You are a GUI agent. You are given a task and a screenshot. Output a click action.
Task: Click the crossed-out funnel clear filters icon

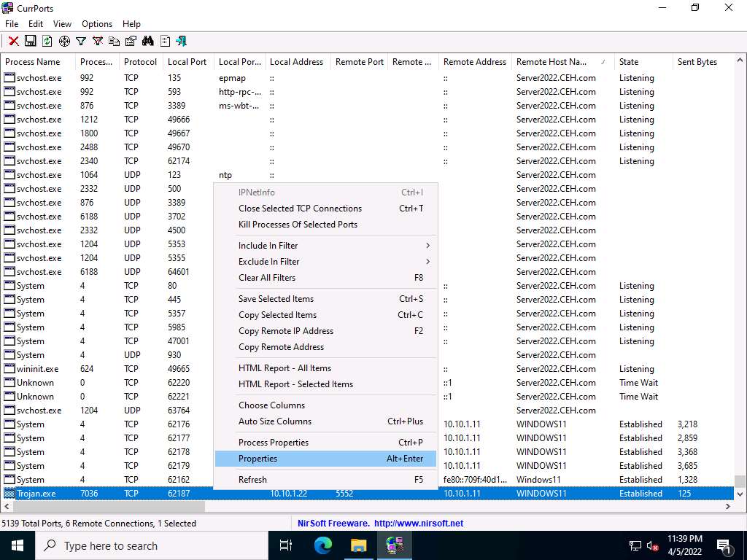point(98,42)
